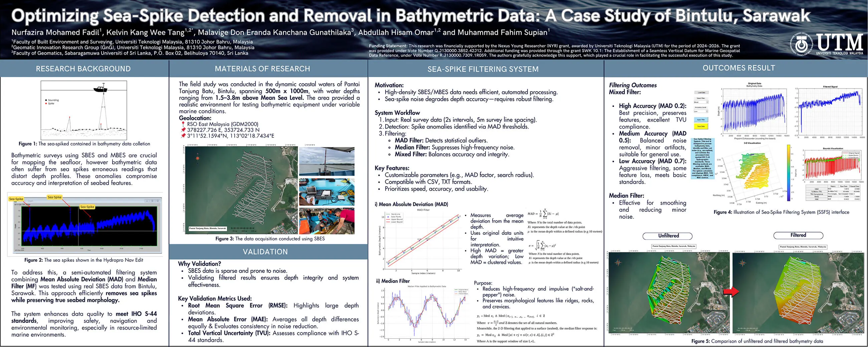This screenshot has height=347, width=868.
Task: Open the Filtered Signal plot
Action: 829,112
